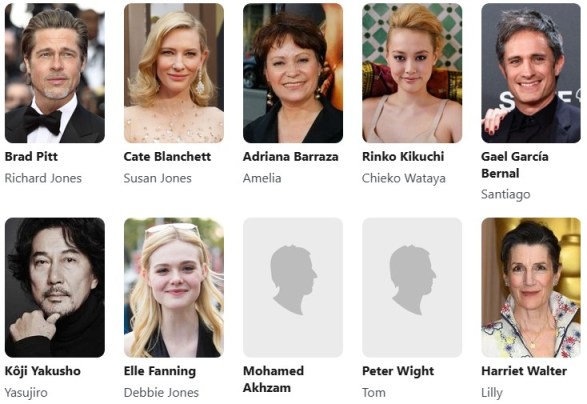
Task: Open the photo above Gael García Bernal's name
Action: pyautogui.click(x=531, y=73)
